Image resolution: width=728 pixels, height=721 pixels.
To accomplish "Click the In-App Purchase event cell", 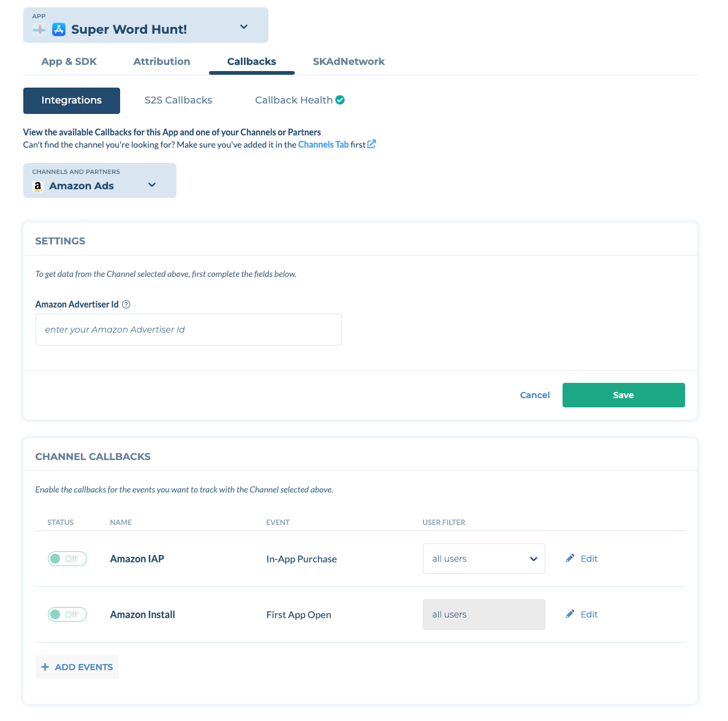I will click(301, 559).
